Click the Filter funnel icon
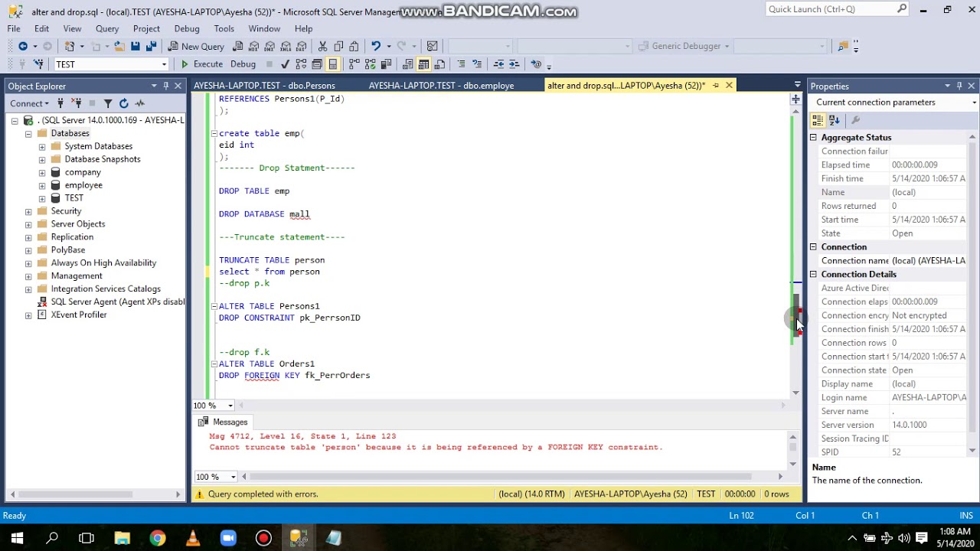980x551 pixels. (x=108, y=103)
